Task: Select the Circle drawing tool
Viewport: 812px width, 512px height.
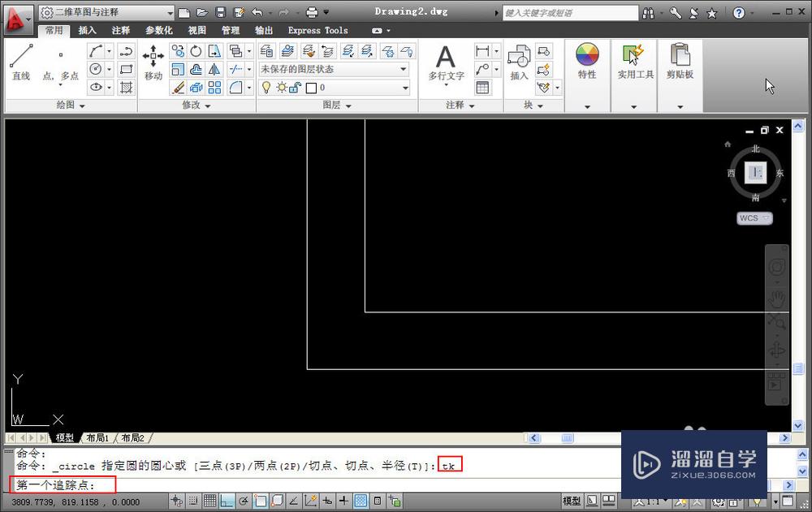Action: point(96,69)
